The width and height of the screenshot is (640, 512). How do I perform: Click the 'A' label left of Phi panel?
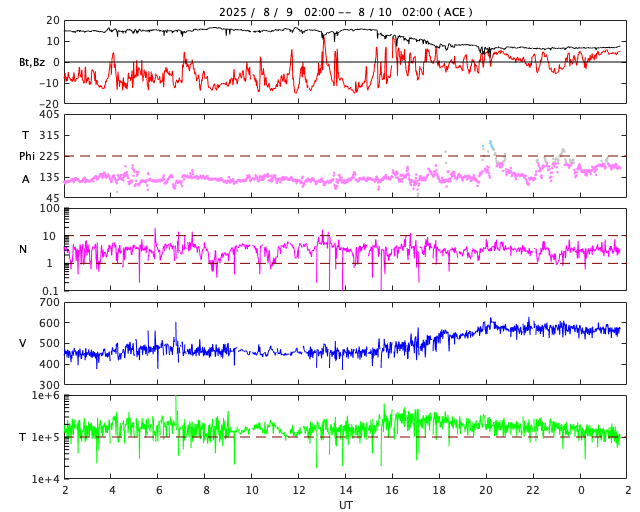pyautogui.click(x=26, y=179)
